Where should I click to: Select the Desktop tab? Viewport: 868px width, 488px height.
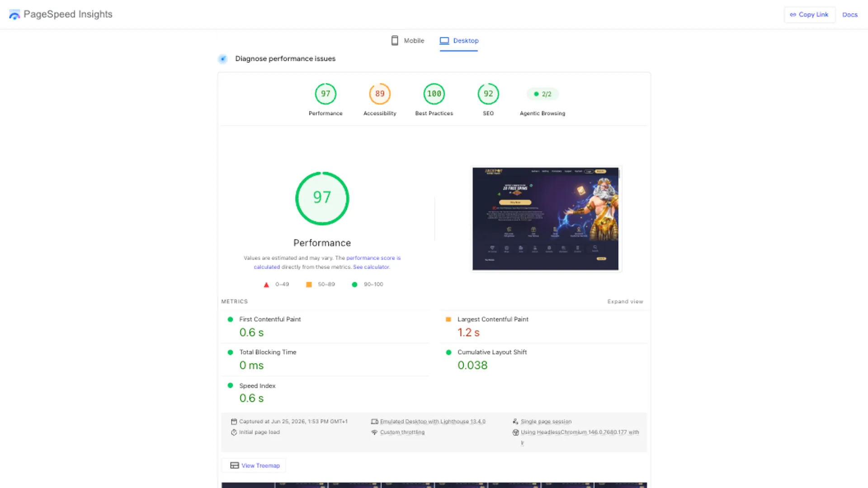[x=459, y=41]
